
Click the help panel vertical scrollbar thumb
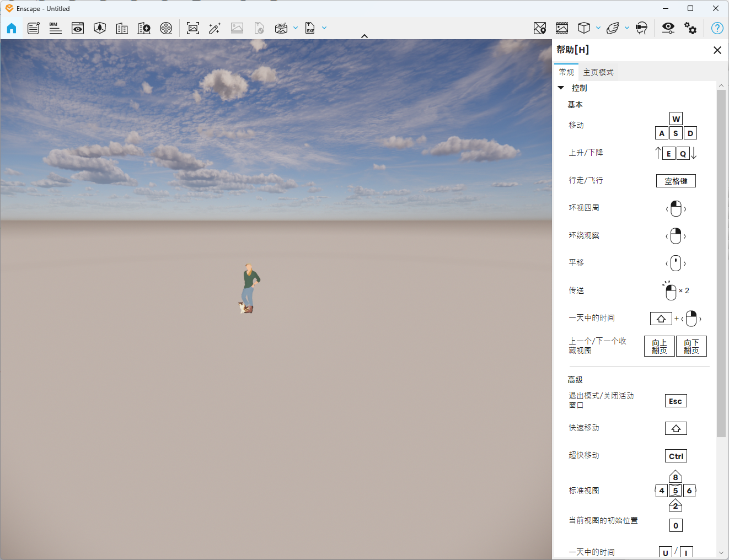point(721,263)
